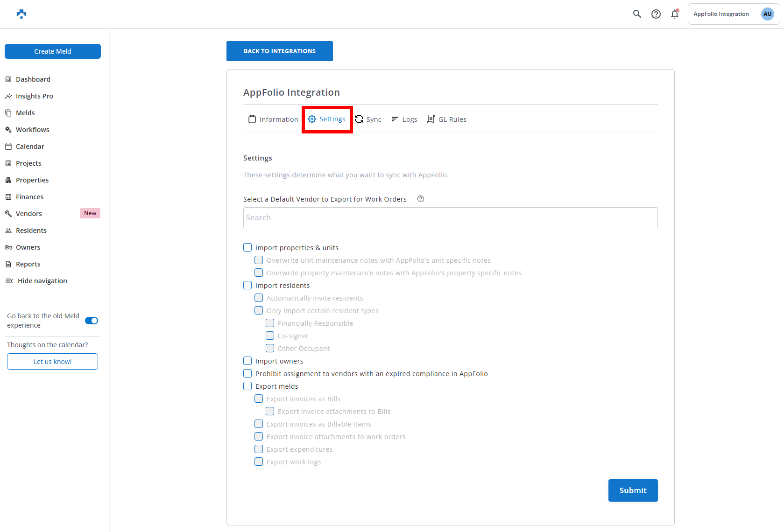Screen dimensions: 784x532
Task: Open the help question mark icon
Action: 656,14
